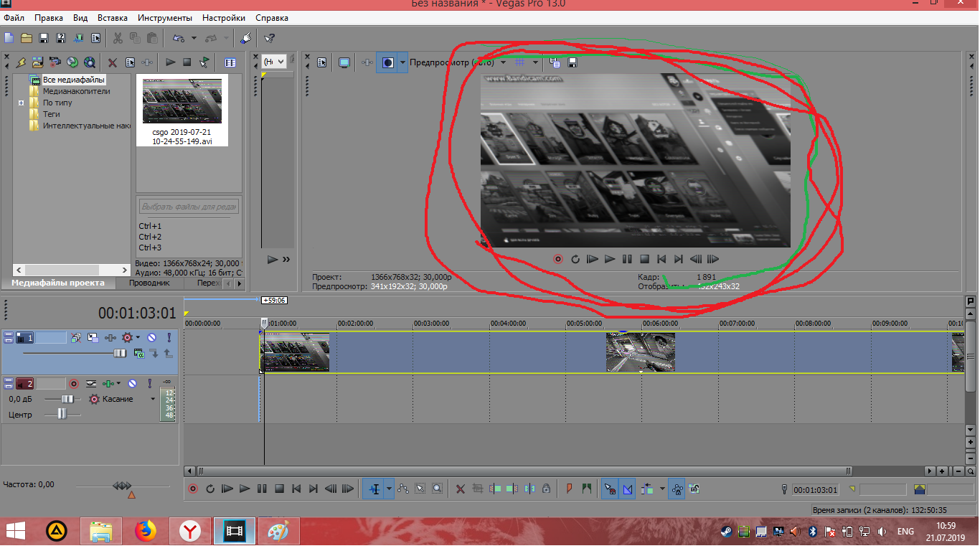Toggle Enable Snapping in timeline toolbar
This screenshot has width=980, height=551.
[610, 489]
